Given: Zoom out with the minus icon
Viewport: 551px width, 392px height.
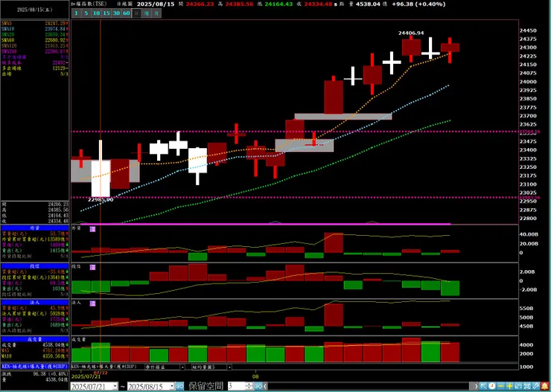Looking at the screenshot, I should click(x=501, y=386).
